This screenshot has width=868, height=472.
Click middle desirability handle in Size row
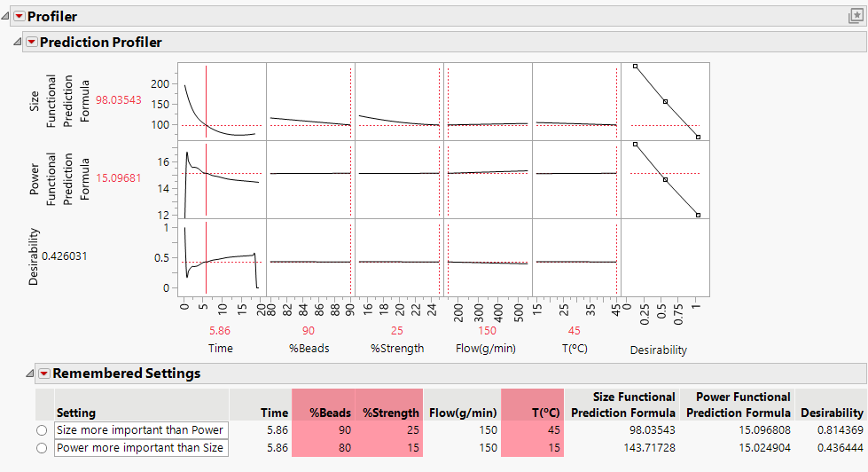point(665,102)
